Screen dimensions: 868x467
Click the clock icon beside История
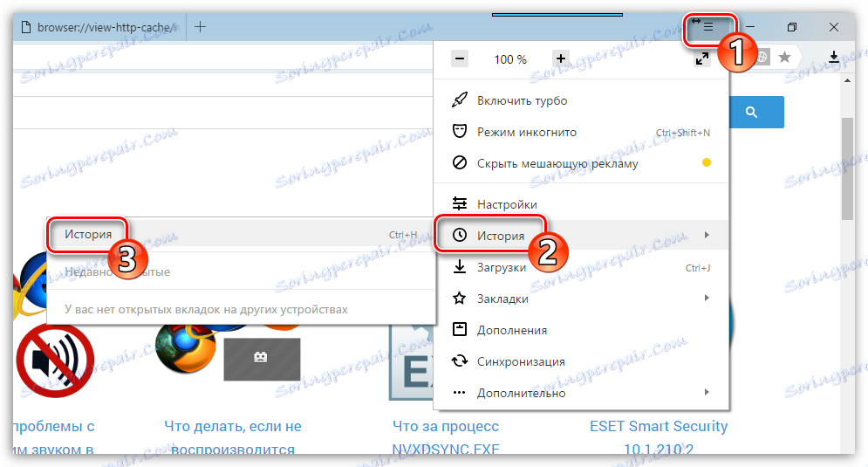[x=460, y=235]
